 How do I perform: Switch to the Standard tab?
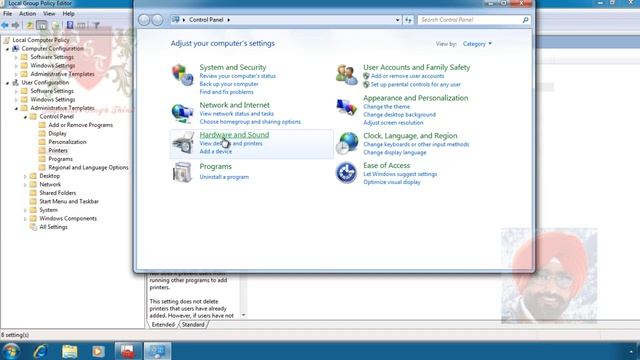pyautogui.click(x=193, y=325)
